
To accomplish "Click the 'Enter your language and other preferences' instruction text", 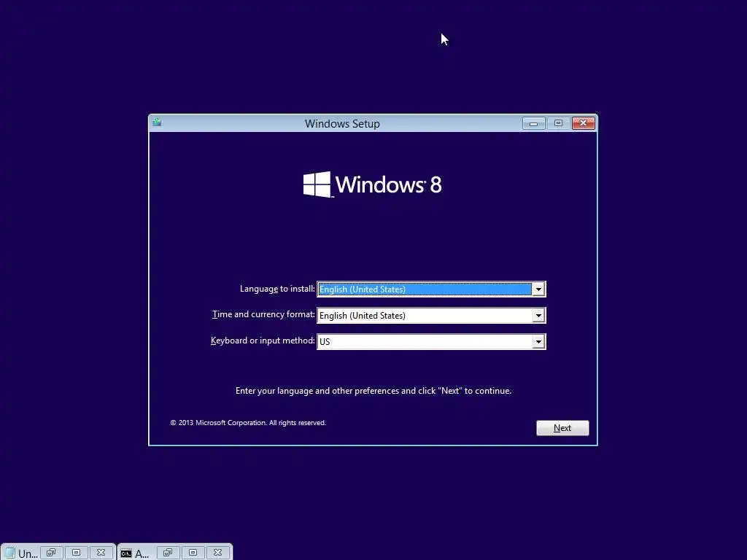I will 373,391.
